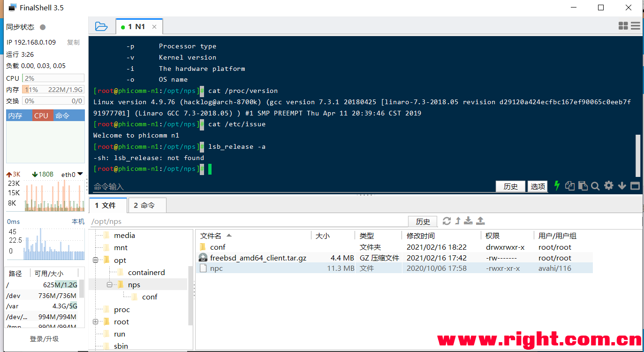This screenshot has width=644, height=352.
Task: Open terminal settings gear icon
Action: [x=609, y=186]
